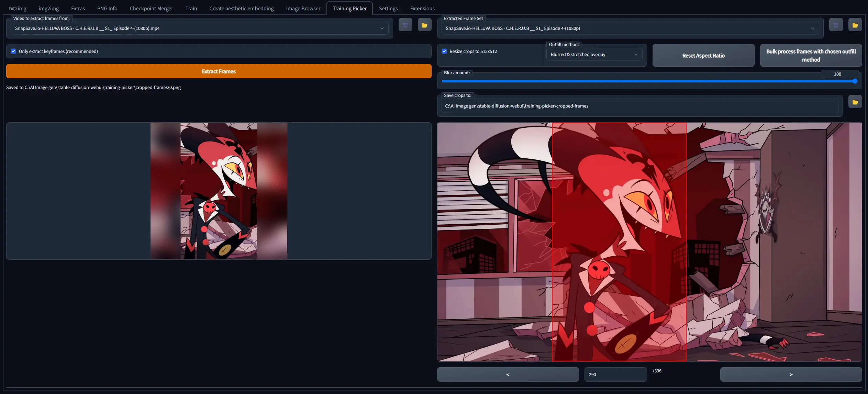Open the PNG Info tab
The image size is (868, 394).
(x=107, y=8)
